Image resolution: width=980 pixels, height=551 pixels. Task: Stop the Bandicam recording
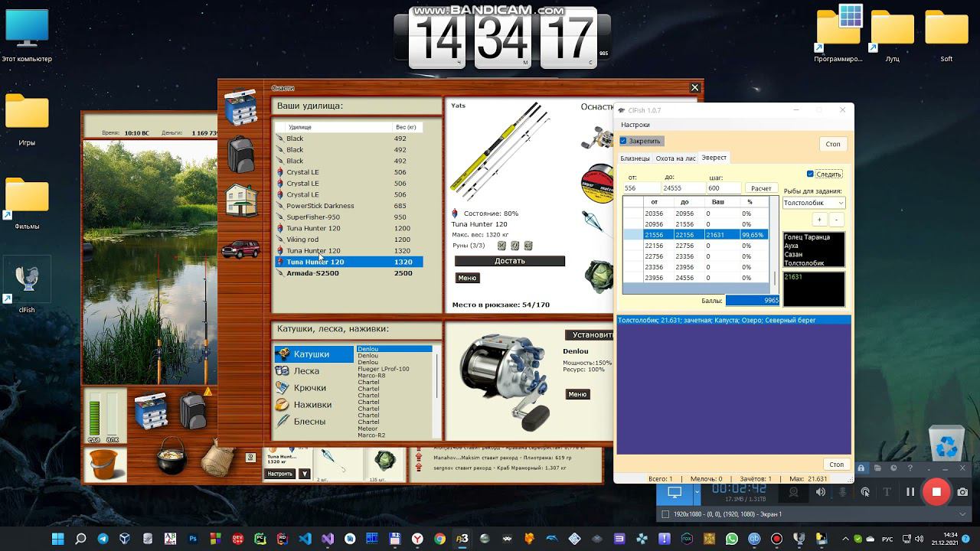[x=936, y=492]
